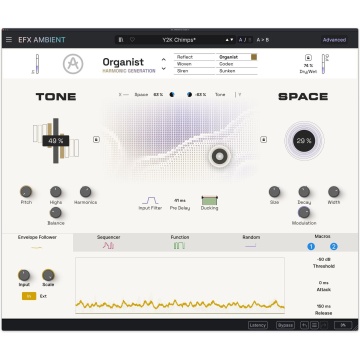
Task: Click the Dry/Wet lock icon
Action: pos(308,57)
